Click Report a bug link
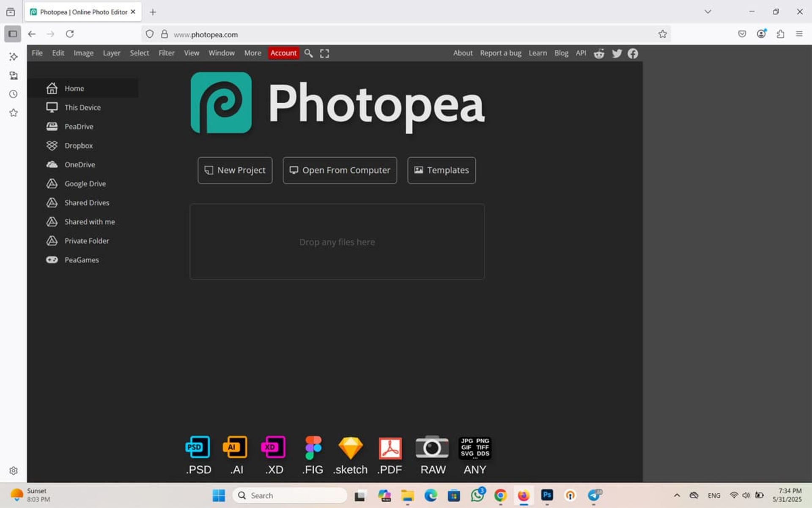This screenshot has height=508, width=812. (x=500, y=53)
